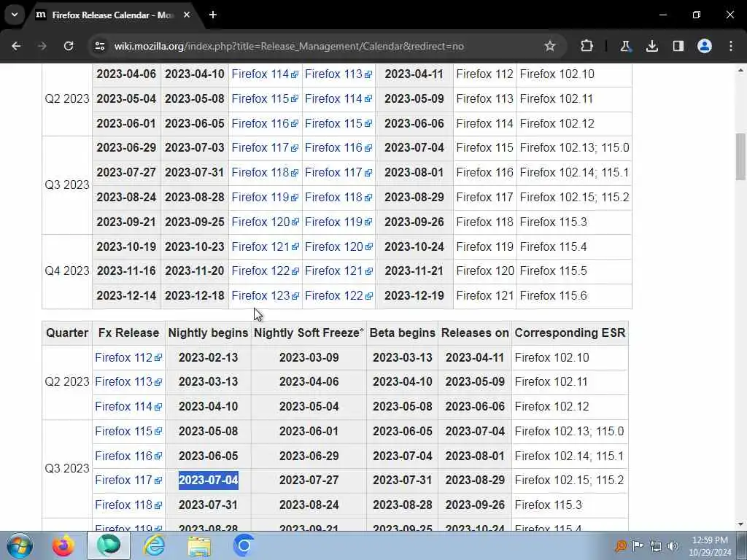Bookmark this page with the star icon
This screenshot has height=560, width=747.
tap(550, 46)
